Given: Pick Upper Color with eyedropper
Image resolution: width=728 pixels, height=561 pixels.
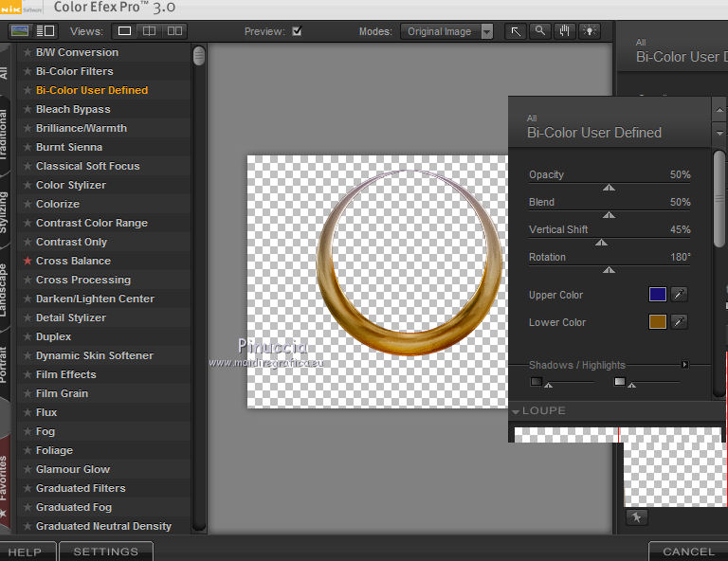Looking at the screenshot, I should 680,295.
